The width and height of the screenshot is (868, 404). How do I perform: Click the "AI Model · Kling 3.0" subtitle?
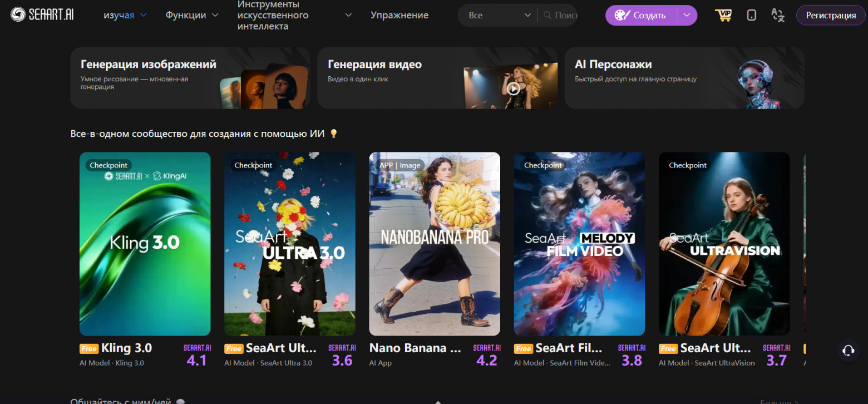click(x=112, y=363)
